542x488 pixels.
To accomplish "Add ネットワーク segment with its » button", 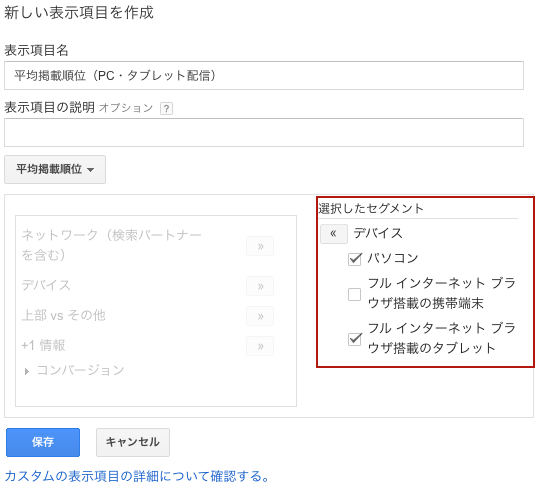I will pos(260,246).
